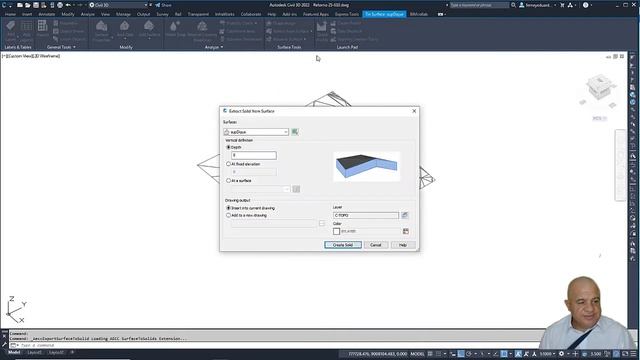The width and height of the screenshot is (640, 360).
Task: Open the Civil 3D workspace dropdown
Action: [118, 5]
